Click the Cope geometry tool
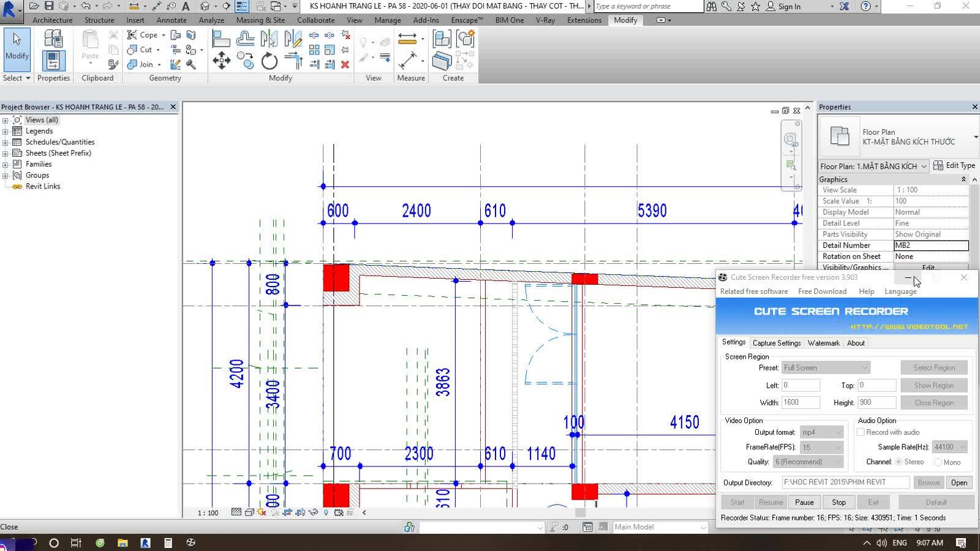This screenshot has height=551, width=980. tap(143, 35)
